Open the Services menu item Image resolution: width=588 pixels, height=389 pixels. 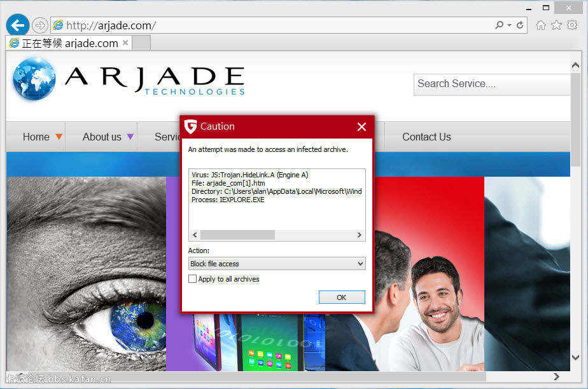pos(167,137)
